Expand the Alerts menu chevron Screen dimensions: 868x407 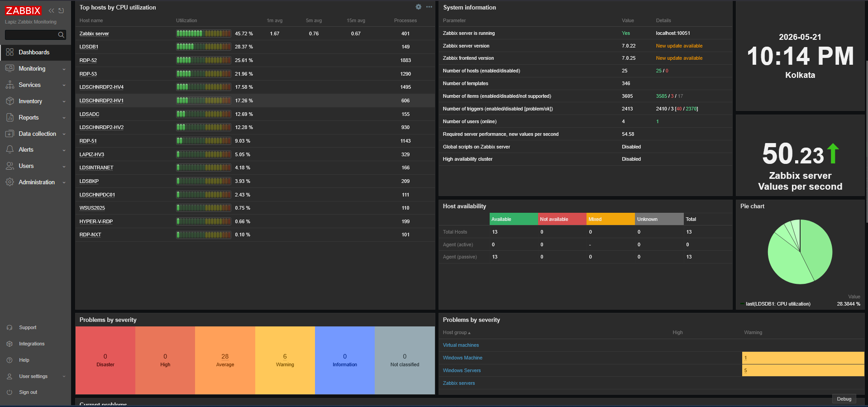64,150
